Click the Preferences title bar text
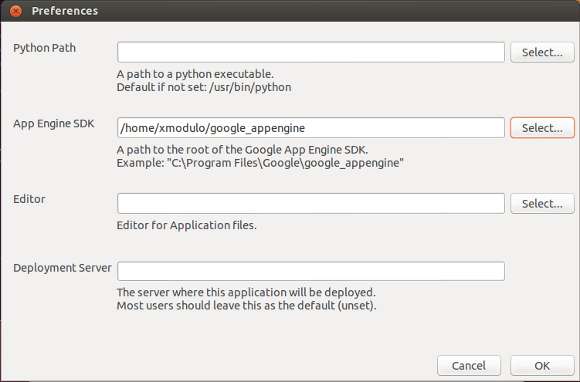 [x=65, y=11]
